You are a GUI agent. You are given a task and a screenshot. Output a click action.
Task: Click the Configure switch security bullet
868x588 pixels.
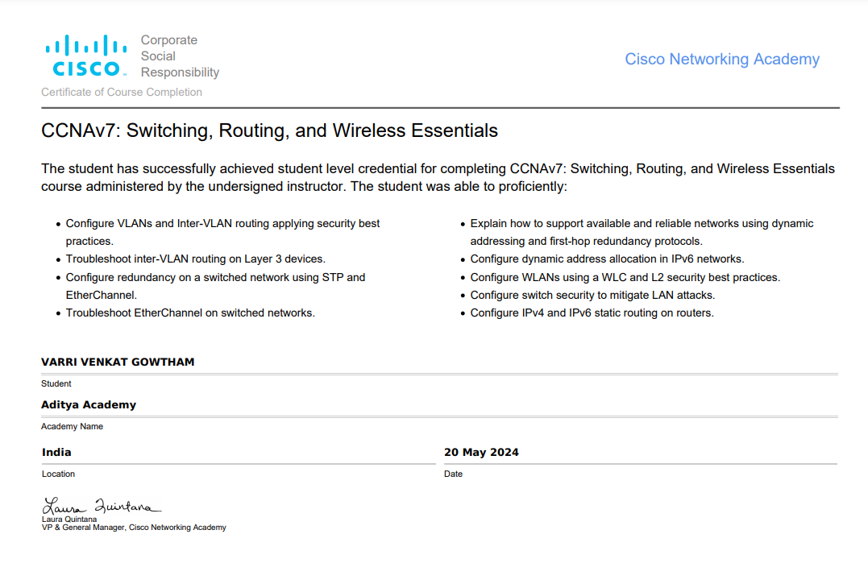592,295
